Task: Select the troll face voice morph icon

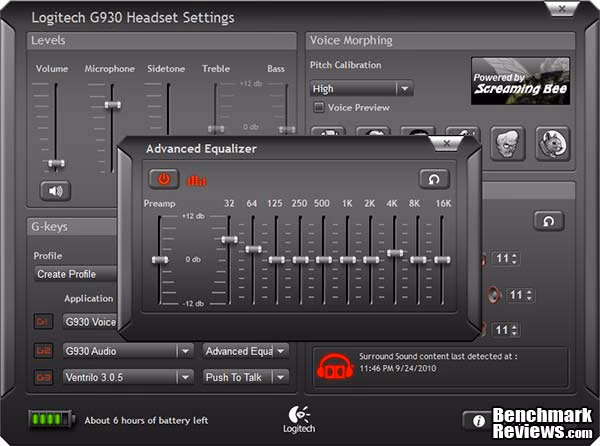Action: click(507, 143)
